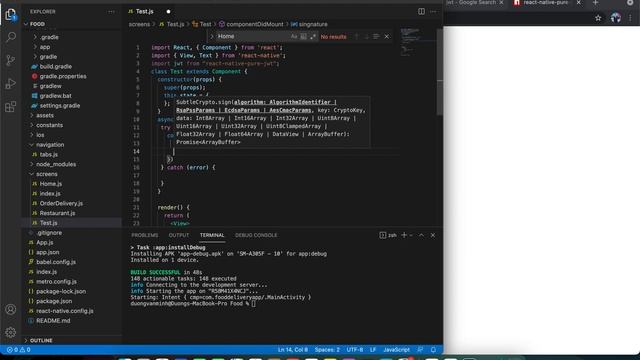Open Home.js in screens folder
The width and height of the screenshot is (640, 360).
[x=51, y=184]
